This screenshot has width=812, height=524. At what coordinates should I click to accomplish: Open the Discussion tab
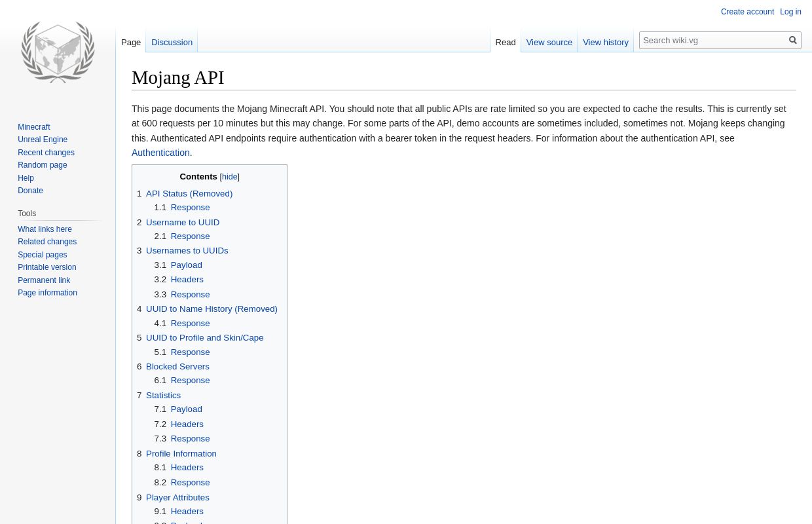click(172, 43)
